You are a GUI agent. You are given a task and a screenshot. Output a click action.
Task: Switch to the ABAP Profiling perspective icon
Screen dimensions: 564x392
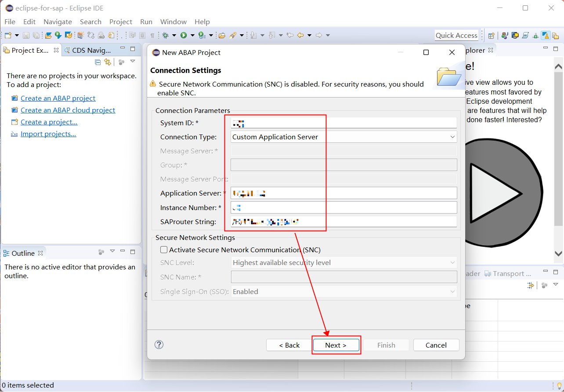515,36
